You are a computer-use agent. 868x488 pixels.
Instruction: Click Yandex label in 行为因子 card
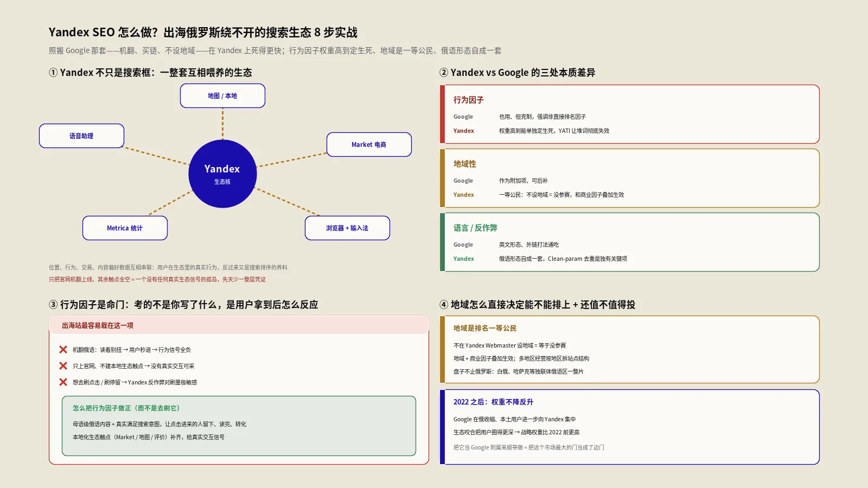tap(464, 131)
